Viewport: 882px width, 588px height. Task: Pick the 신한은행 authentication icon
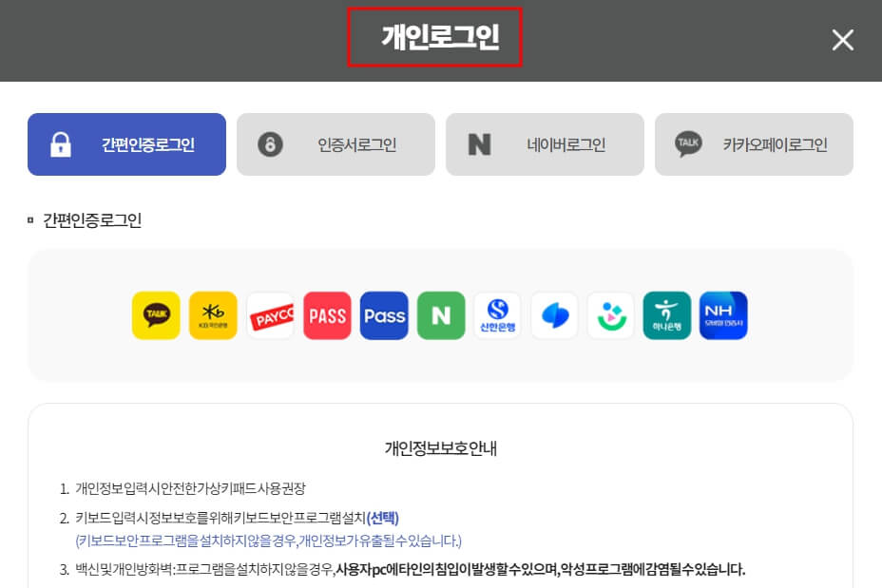click(498, 314)
